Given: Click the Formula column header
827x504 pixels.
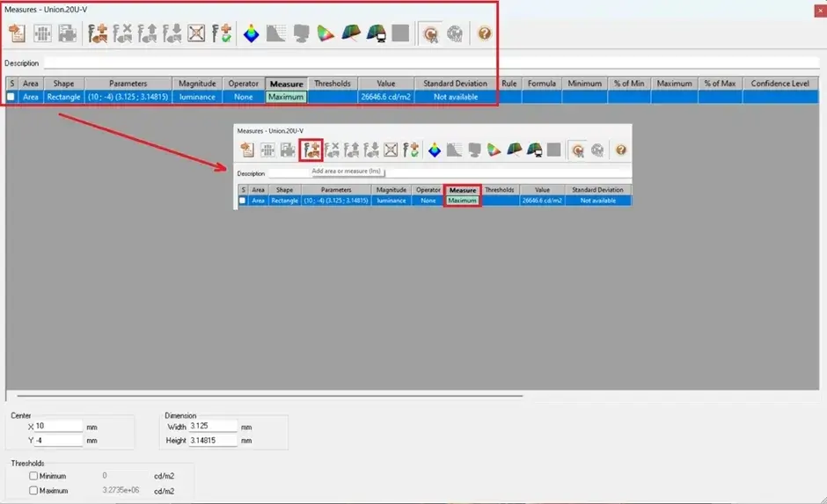Looking at the screenshot, I should coord(542,84).
